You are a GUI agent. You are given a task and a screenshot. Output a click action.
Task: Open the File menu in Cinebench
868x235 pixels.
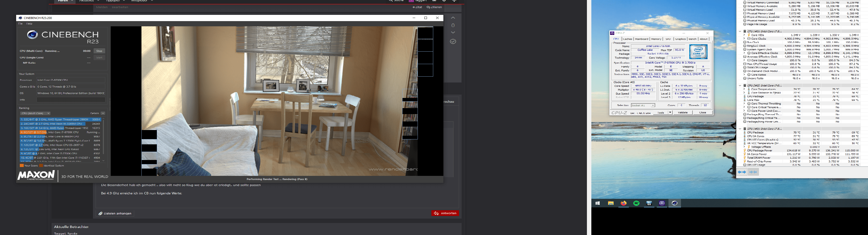(x=20, y=24)
